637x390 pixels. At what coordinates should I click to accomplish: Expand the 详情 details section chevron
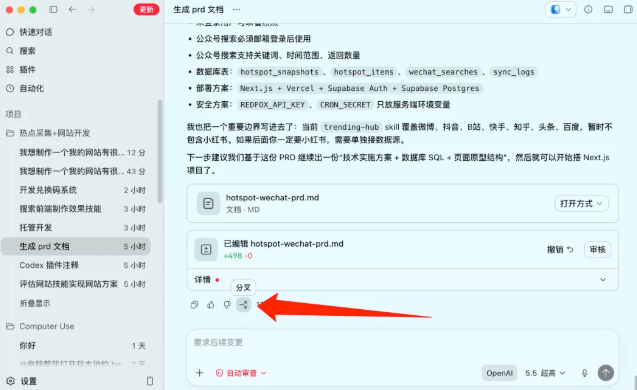[x=603, y=280]
